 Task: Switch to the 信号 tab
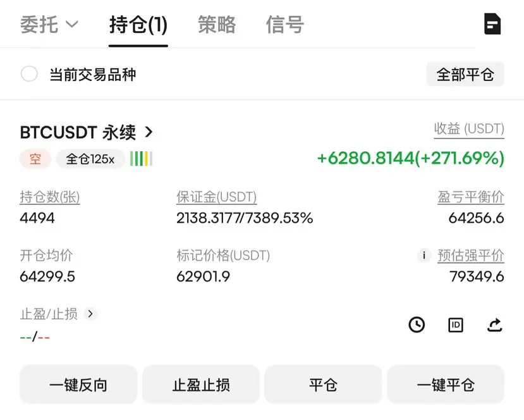click(284, 25)
